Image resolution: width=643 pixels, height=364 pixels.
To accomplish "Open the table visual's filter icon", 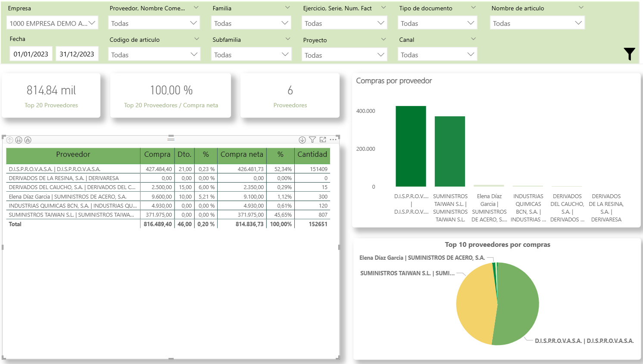I will coord(312,140).
